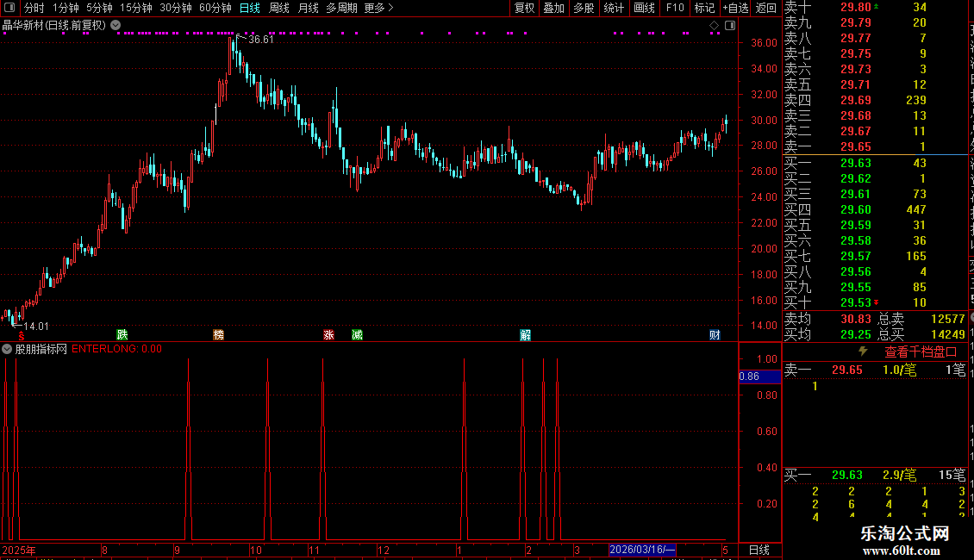Viewport: 974px width, 560px height.
Task: Click the 2.9/笔 buy queue value
Action: [x=899, y=475]
